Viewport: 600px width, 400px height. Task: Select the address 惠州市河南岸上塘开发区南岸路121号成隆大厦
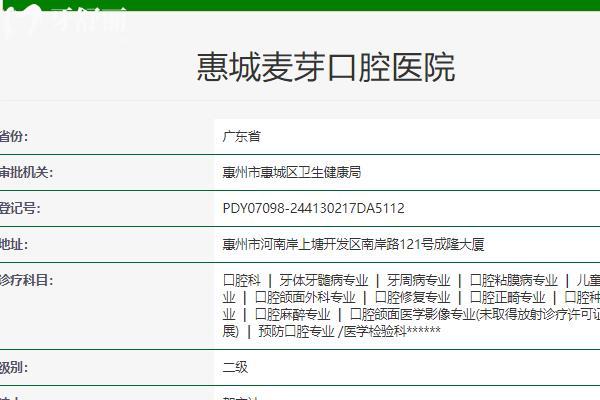(354, 244)
